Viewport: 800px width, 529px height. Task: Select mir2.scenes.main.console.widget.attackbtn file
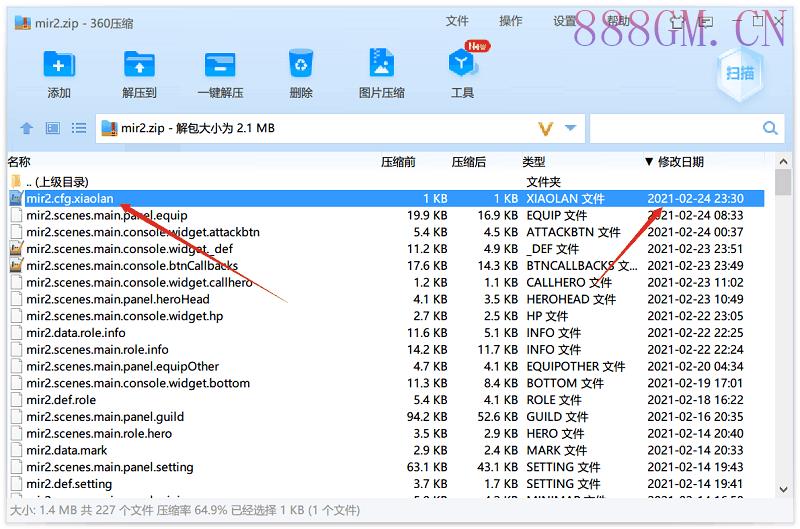[386, 232]
